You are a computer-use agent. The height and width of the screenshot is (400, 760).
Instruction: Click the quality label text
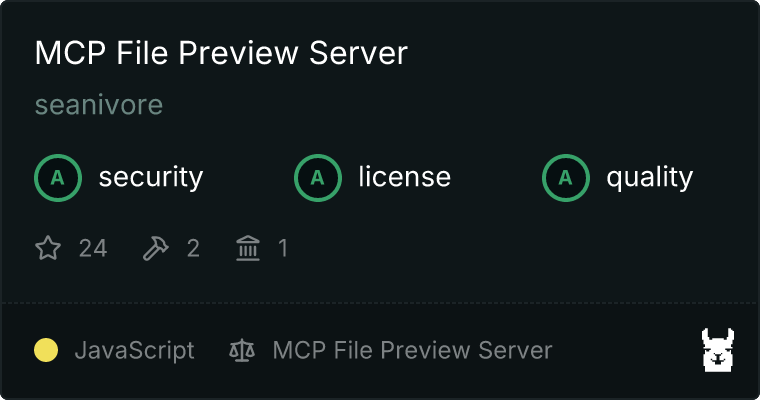649,177
